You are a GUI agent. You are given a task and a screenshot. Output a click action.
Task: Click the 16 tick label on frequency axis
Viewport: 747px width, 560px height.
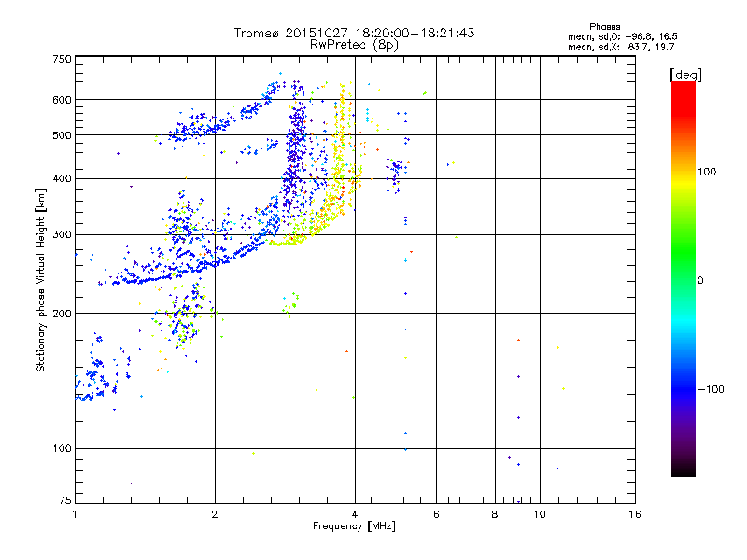(x=635, y=514)
